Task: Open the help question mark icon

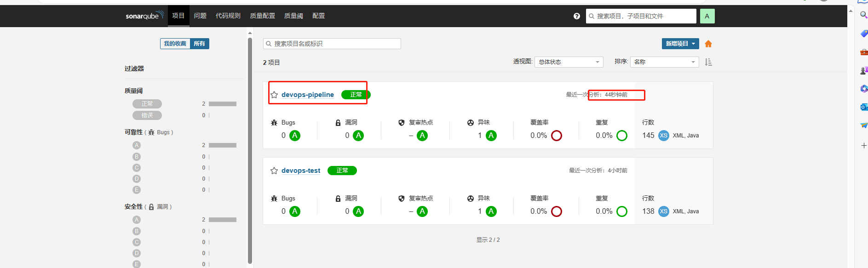Action: click(577, 16)
